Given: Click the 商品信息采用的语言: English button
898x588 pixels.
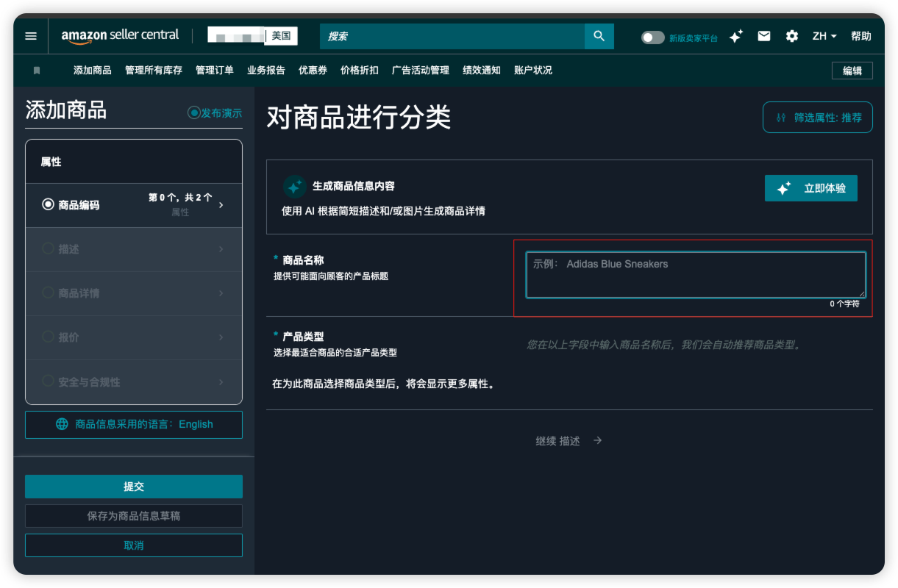Looking at the screenshot, I should coord(134,425).
